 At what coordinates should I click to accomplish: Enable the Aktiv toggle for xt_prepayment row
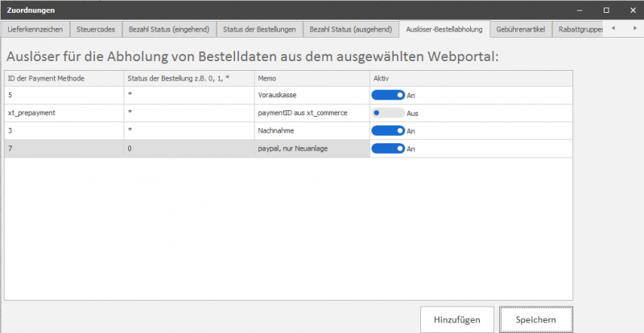coord(387,113)
